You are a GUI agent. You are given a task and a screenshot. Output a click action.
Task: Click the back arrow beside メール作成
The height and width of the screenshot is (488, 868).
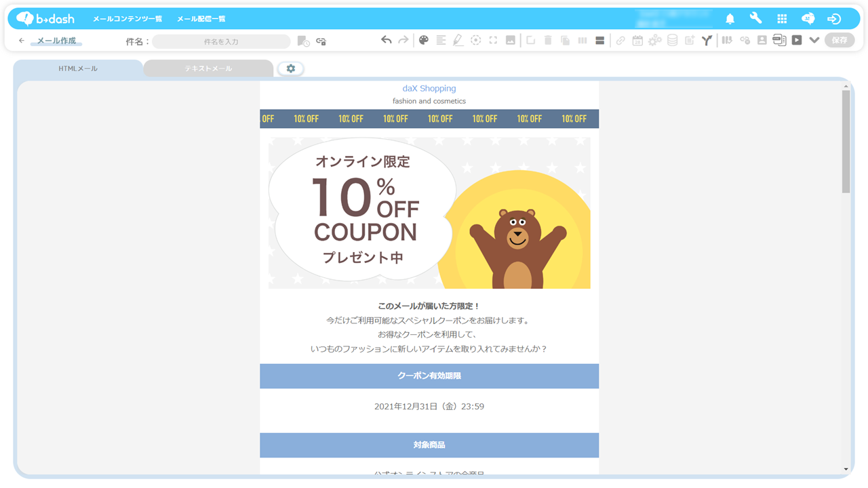tap(22, 41)
